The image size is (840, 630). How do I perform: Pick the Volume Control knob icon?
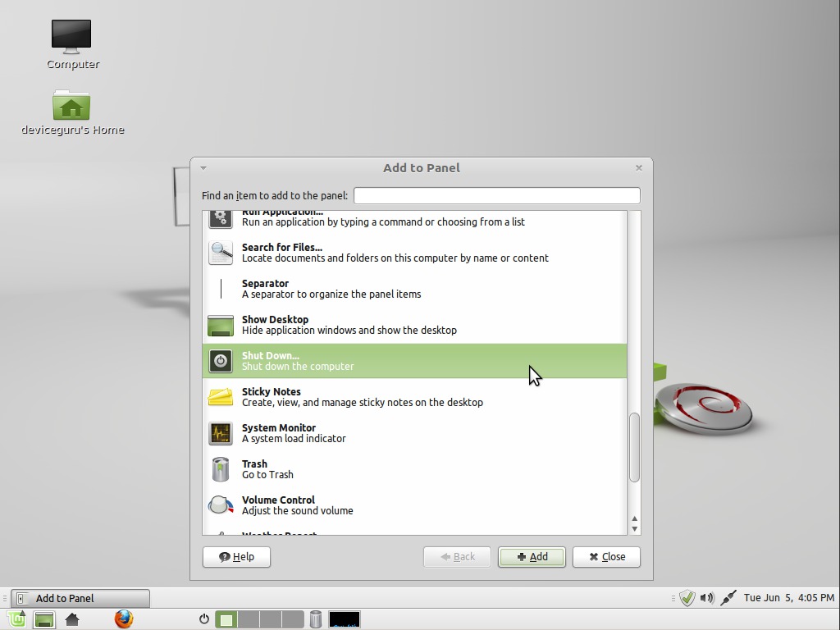coord(220,505)
